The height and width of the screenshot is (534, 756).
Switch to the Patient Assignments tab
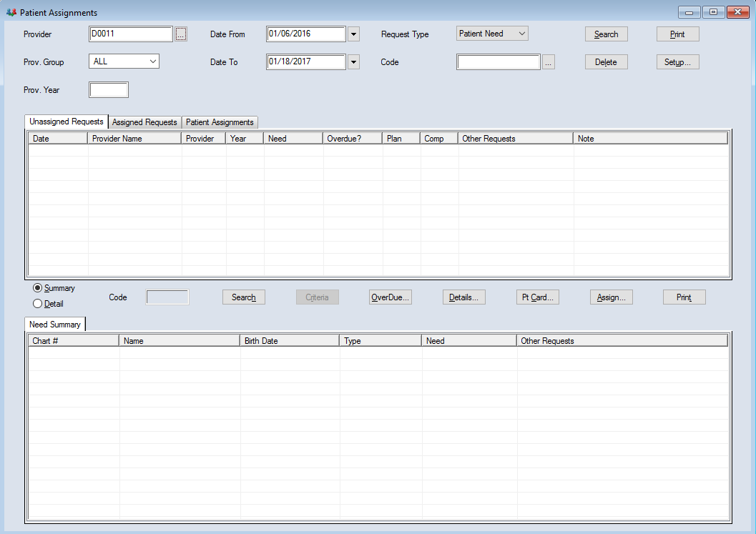[220, 122]
